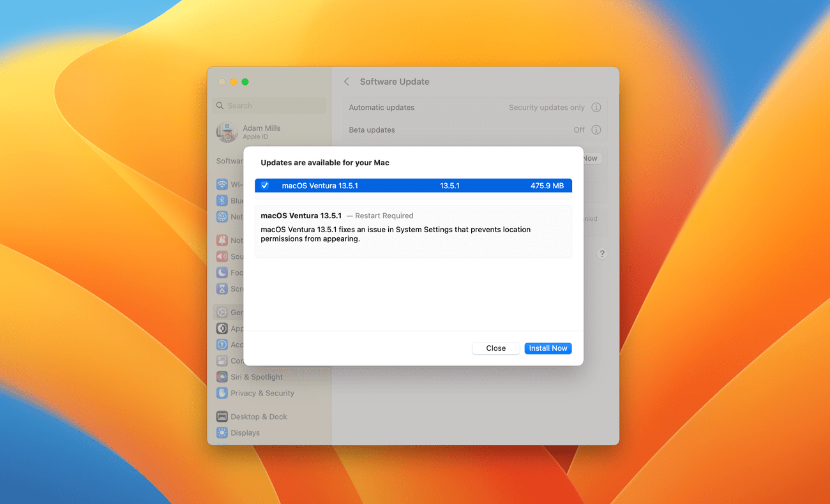
Task: Click the Screen Time hourglass icon
Action: 222,288
